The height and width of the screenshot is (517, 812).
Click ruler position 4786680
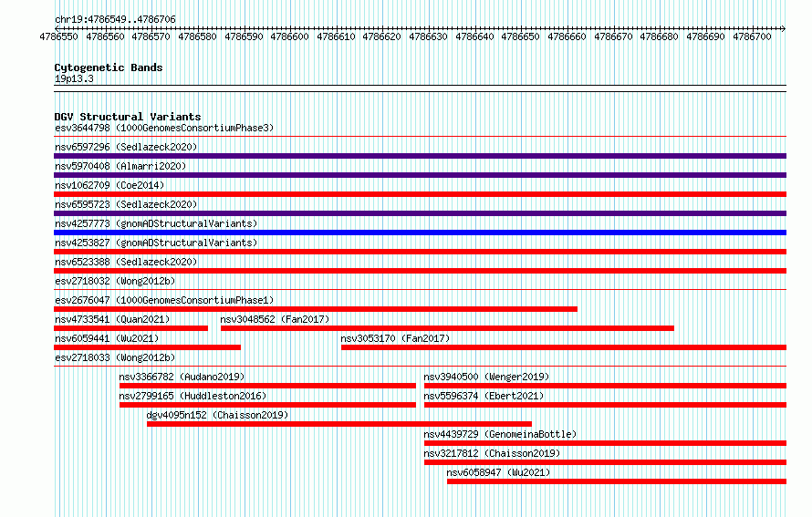pos(659,36)
